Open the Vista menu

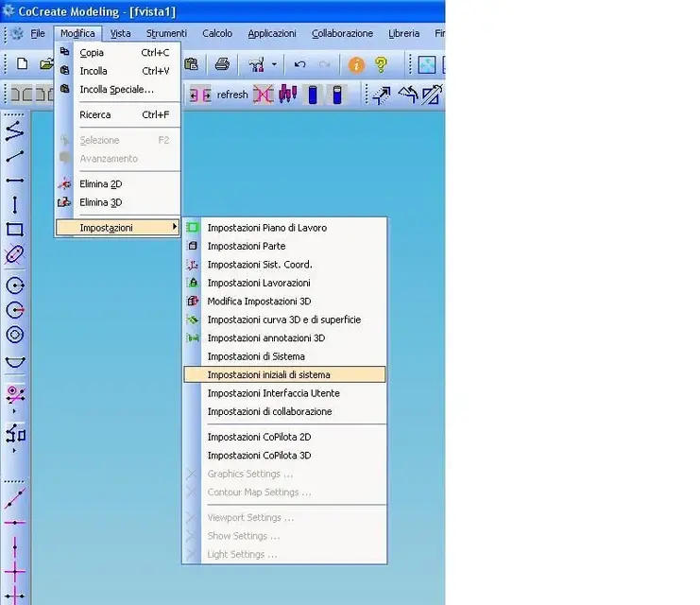pyautogui.click(x=120, y=33)
